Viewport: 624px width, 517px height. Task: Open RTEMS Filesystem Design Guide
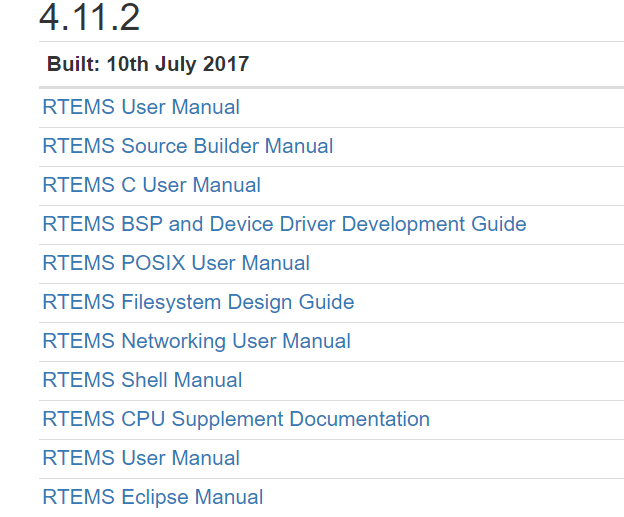198,302
